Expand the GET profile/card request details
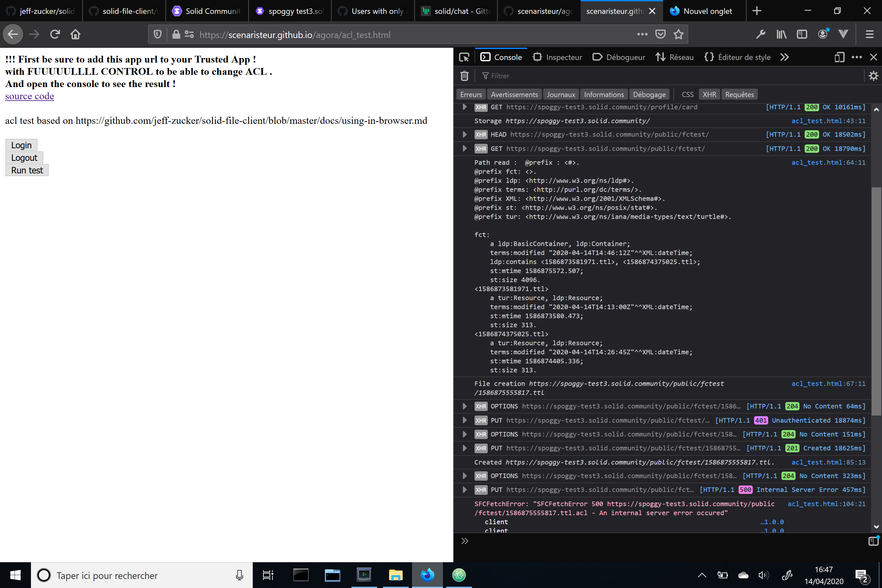This screenshot has height=588, width=882. 464,107
